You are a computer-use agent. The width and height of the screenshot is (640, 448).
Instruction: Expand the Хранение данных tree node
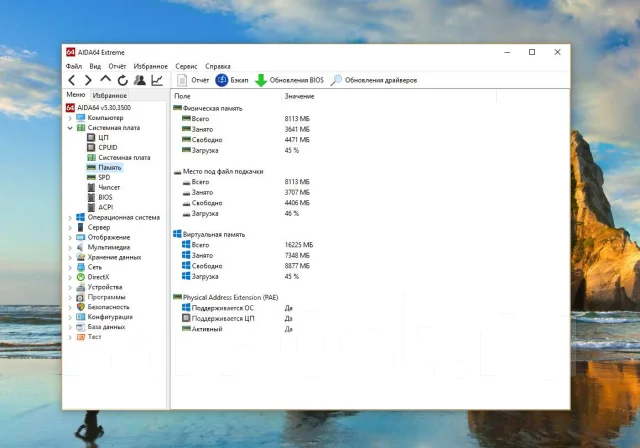pos(70,257)
